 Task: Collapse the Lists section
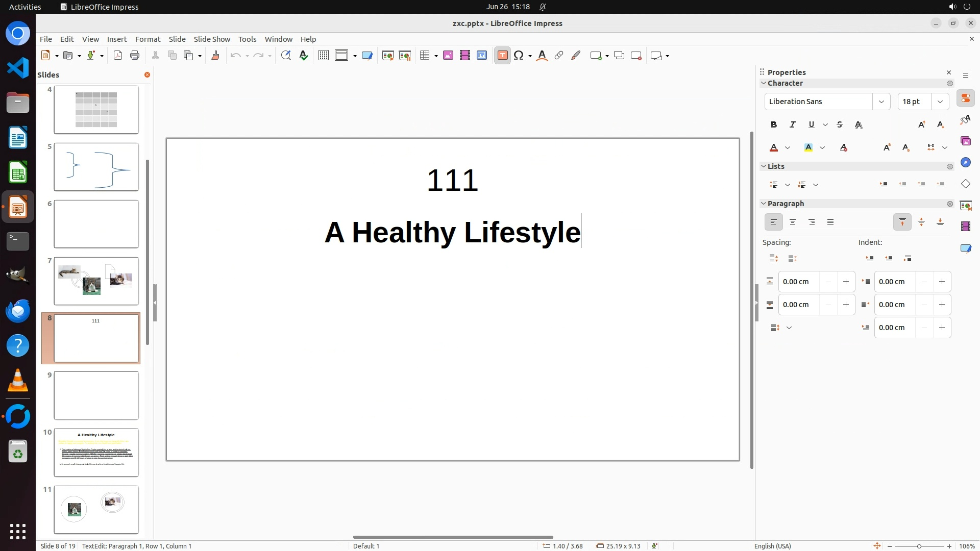[x=764, y=166]
